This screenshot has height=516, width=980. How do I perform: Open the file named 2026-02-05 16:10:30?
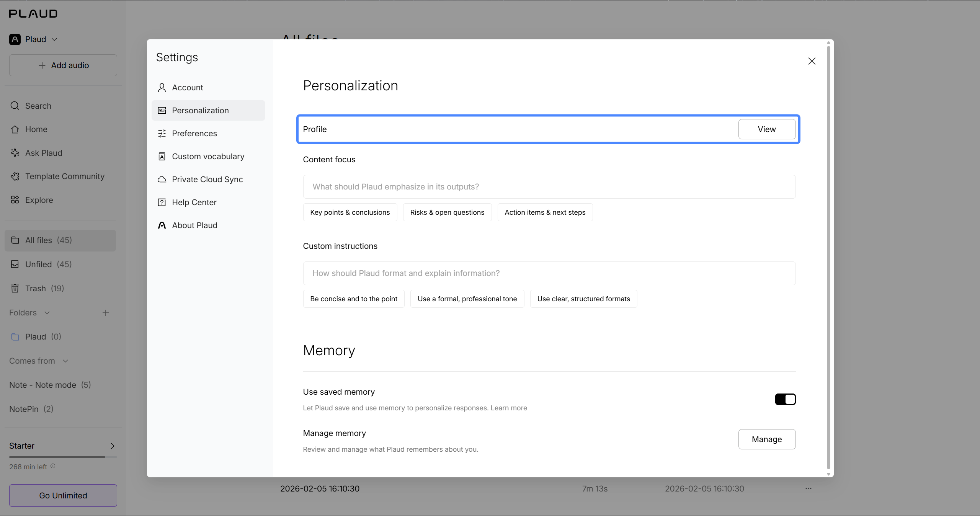tap(320, 489)
